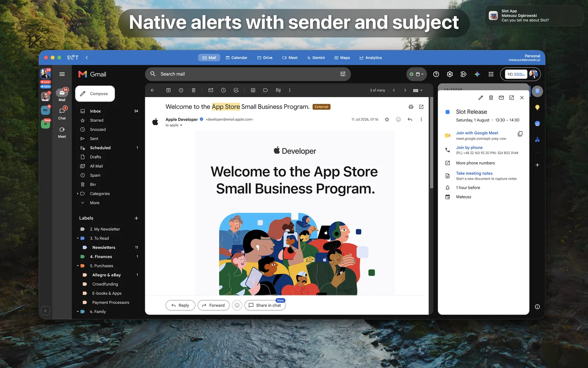Viewport: 588px width, 368px height.
Task: Switch to the Maps tab
Action: 342,58
